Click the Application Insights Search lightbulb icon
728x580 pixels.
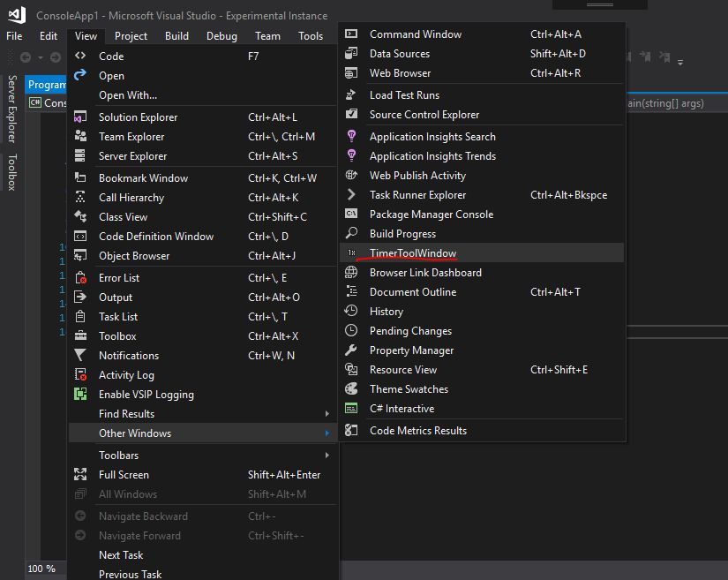point(351,136)
